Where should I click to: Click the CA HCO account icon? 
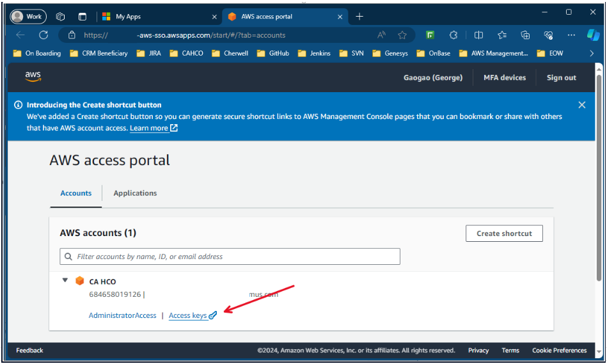click(80, 281)
